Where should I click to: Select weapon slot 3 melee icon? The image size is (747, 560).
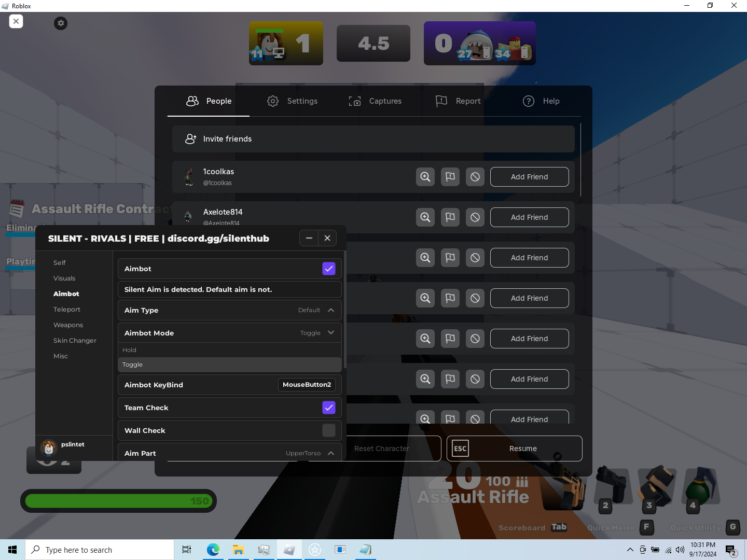point(657,486)
